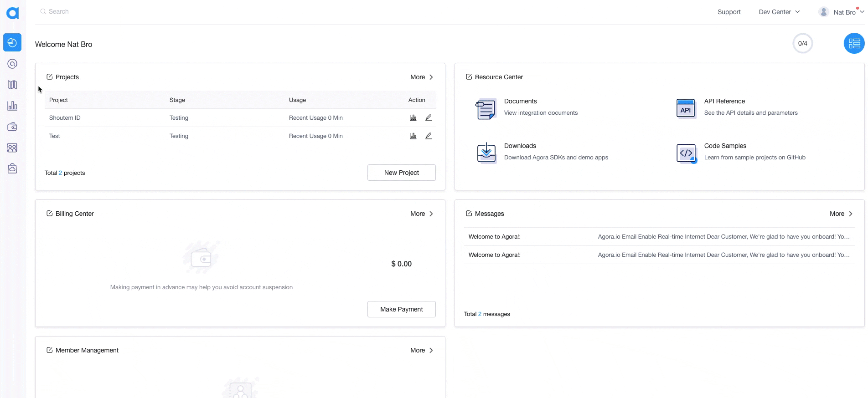Click the Total 2 projects count
The width and height of the screenshot is (868, 398).
coord(65,173)
